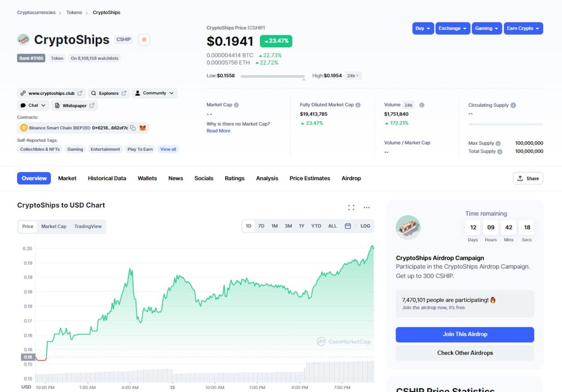Click the Entertainment tag
The image size is (562, 392).
point(105,149)
